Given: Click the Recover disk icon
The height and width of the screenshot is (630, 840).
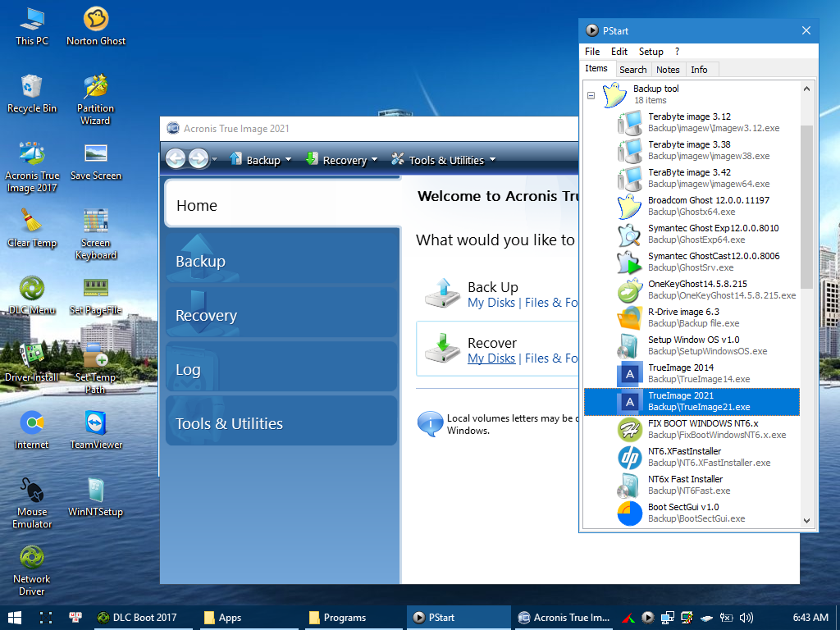Looking at the screenshot, I should point(442,349).
